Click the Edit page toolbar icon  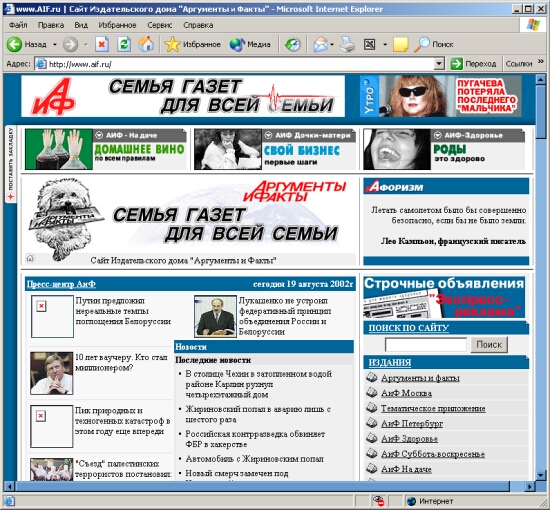point(369,45)
